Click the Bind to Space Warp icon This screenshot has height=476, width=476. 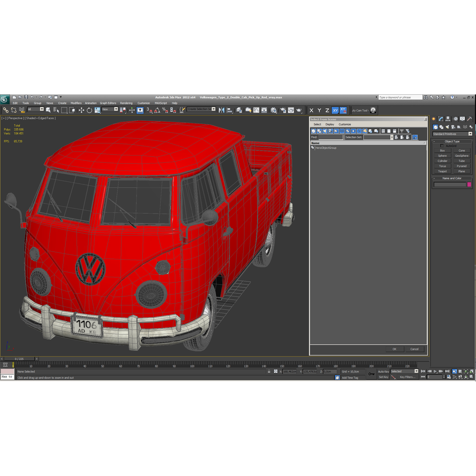[21, 110]
